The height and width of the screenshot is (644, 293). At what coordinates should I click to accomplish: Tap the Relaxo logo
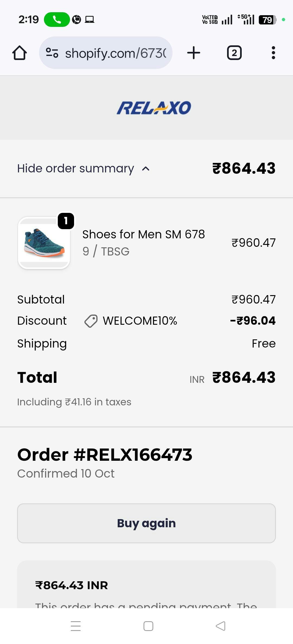coord(154,108)
